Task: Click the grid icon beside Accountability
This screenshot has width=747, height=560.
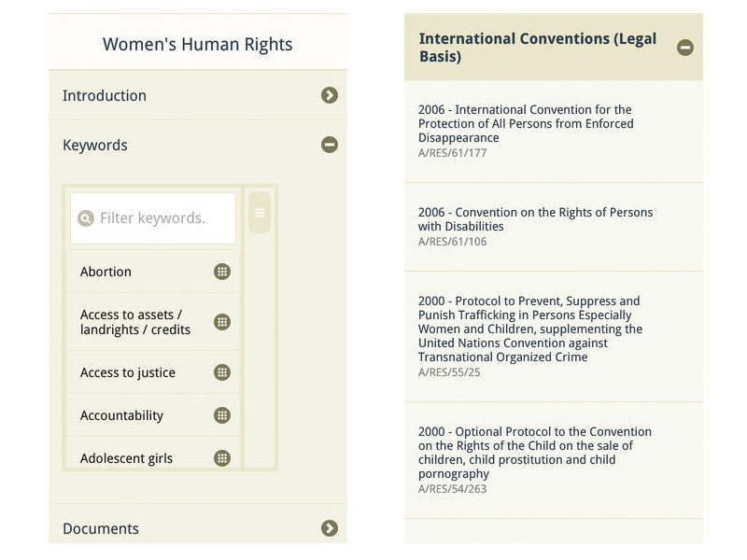Action: pos(222,415)
